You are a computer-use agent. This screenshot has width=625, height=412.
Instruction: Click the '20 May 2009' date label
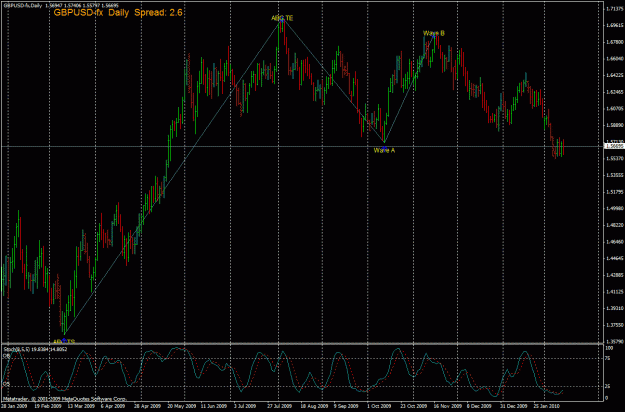click(x=181, y=406)
